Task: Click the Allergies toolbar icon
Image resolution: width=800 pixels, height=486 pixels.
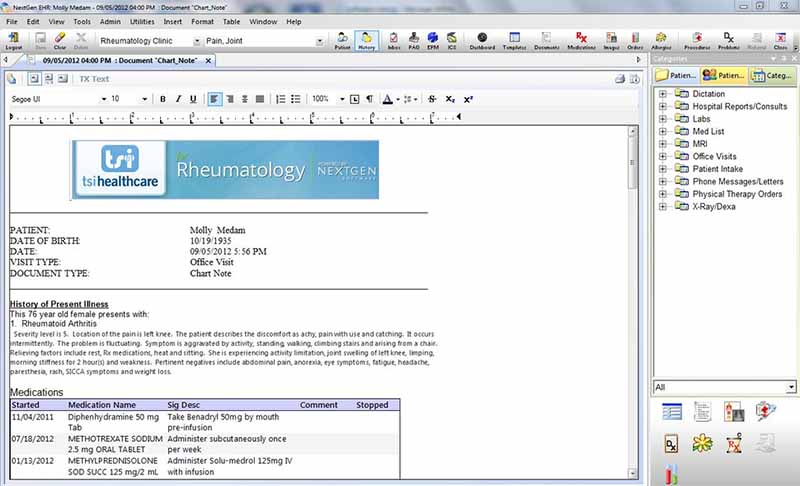Action: pos(661,40)
